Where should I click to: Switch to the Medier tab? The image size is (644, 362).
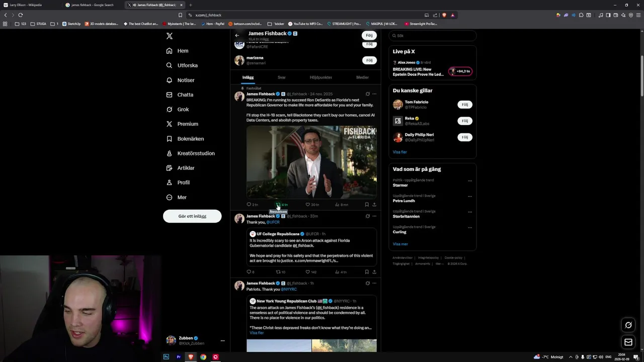coord(362,77)
